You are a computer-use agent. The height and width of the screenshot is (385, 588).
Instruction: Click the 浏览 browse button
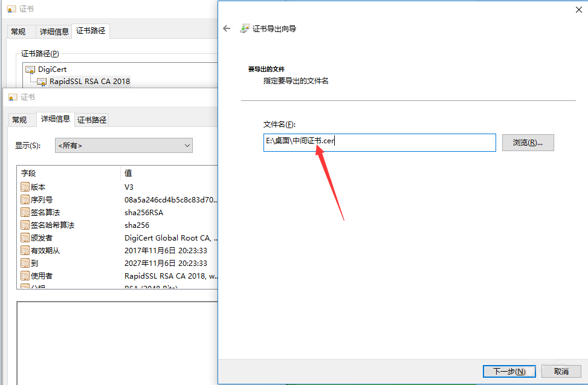(528, 143)
